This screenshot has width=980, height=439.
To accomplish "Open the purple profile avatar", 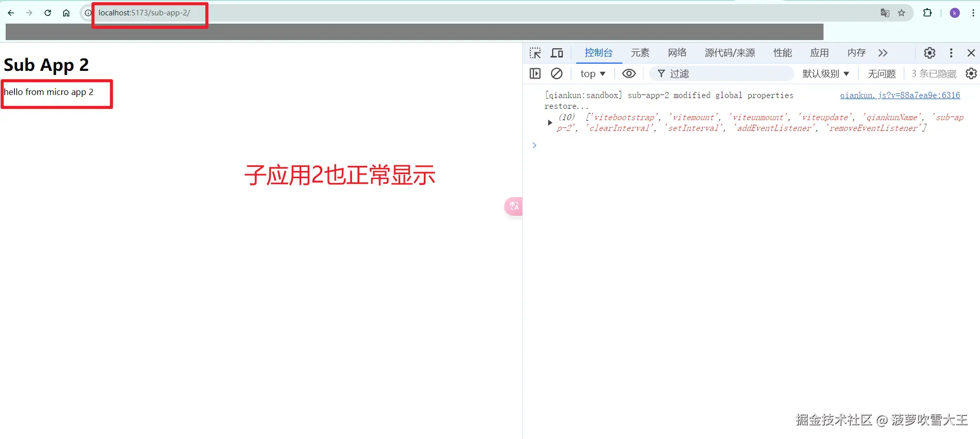I will [x=955, y=13].
